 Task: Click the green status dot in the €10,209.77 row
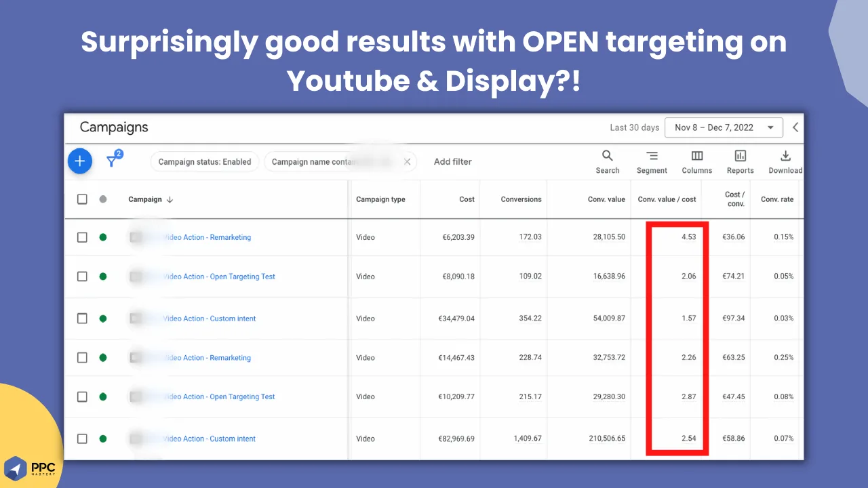(103, 397)
